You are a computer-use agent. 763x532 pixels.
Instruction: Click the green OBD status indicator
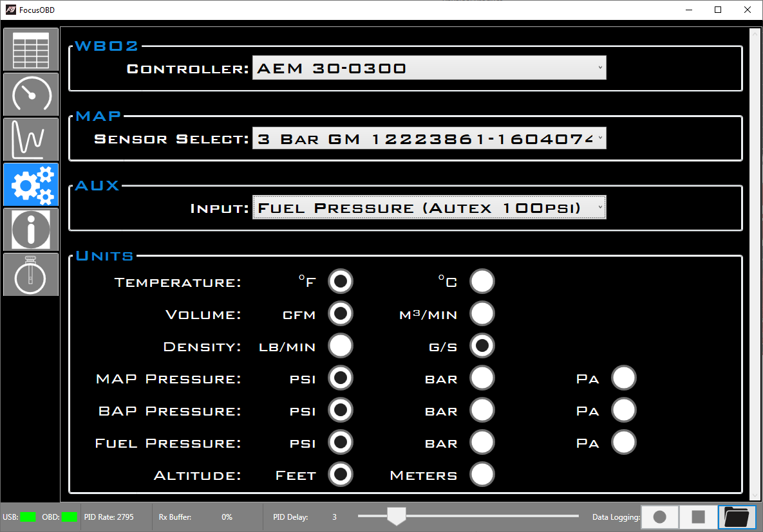pyautogui.click(x=69, y=517)
